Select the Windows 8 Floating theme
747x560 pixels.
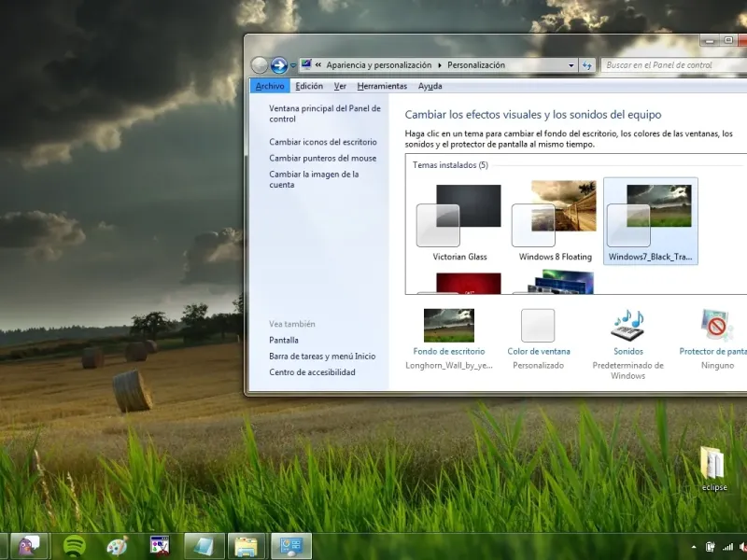tap(555, 221)
